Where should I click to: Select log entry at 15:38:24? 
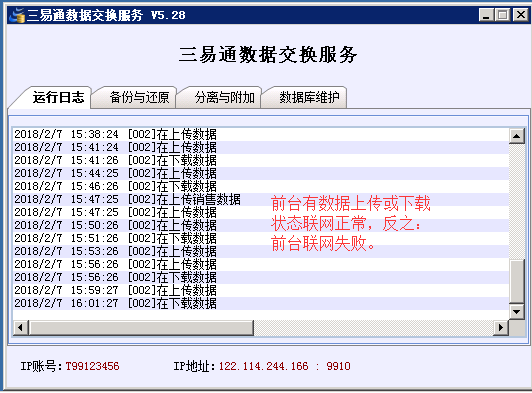pos(261,134)
